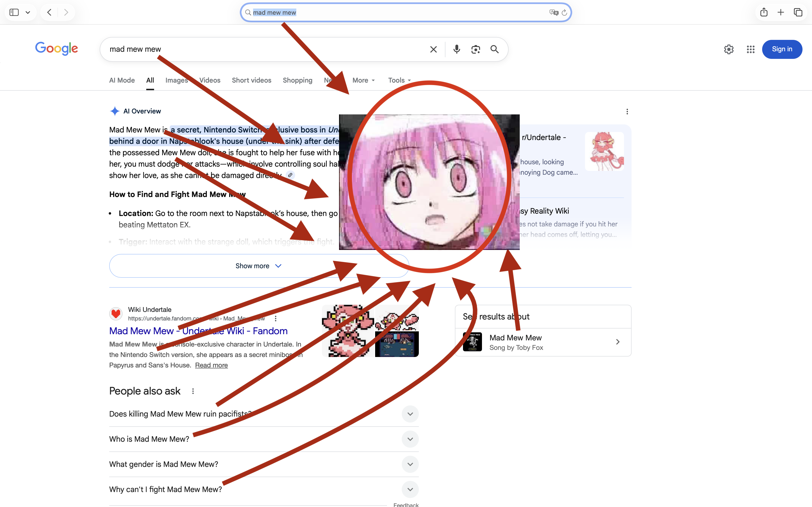The image size is (812, 507).
Task: Click the Mad Mew Mew song album art
Action: click(472, 342)
